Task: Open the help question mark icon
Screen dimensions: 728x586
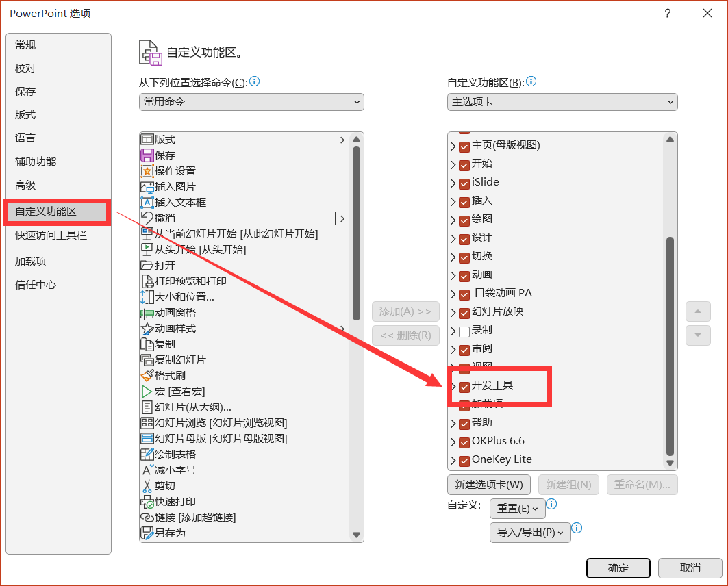Action: (x=667, y=14)
